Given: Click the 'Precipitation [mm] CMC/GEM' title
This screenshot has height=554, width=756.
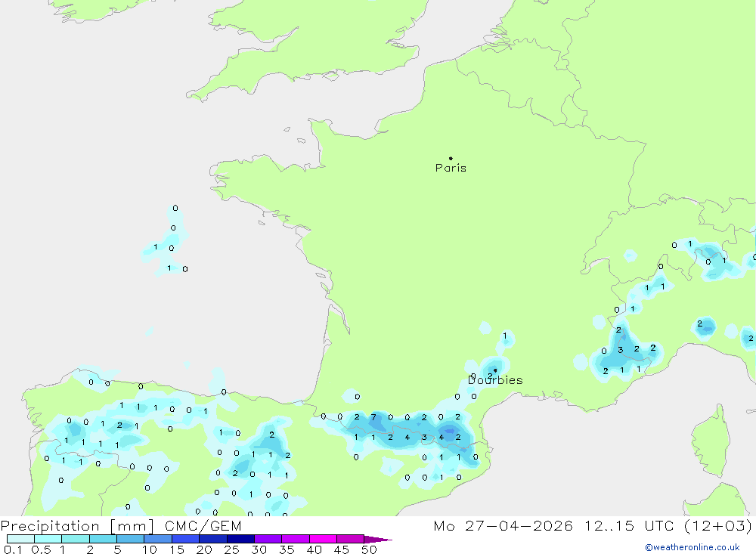Looking at the screenshot, I should click(121, 525).
